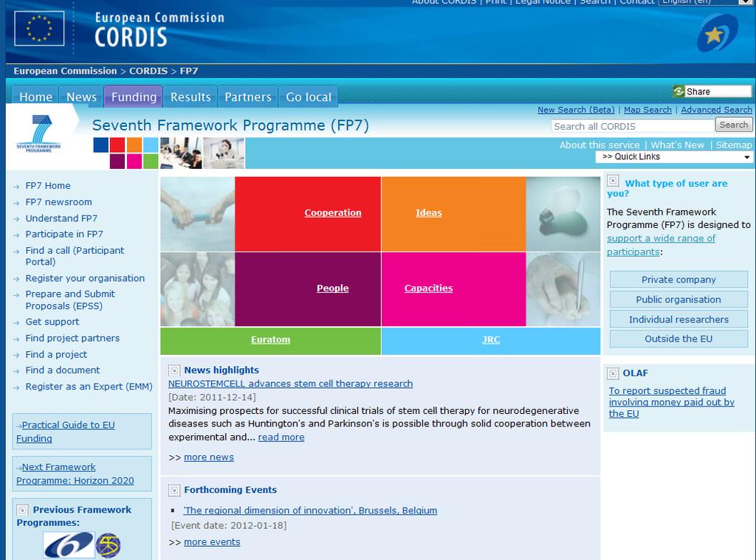Open the red Cooperation programme tile
This screenshot has width=756, height=560.
tap(308, 213)
